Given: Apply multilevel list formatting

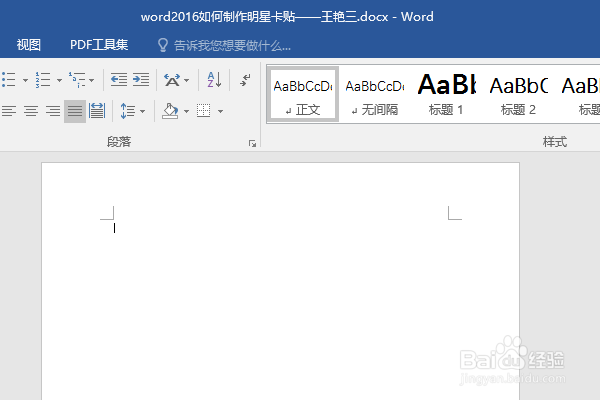Looking at the screenshot, I should click(77, 80).
